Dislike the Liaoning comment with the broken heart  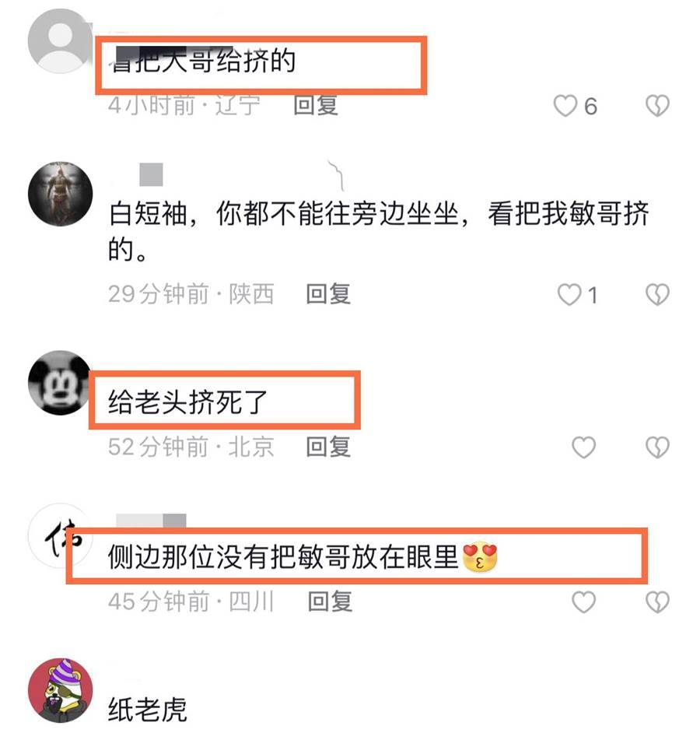pyautogui.click(x=657, y=106)
